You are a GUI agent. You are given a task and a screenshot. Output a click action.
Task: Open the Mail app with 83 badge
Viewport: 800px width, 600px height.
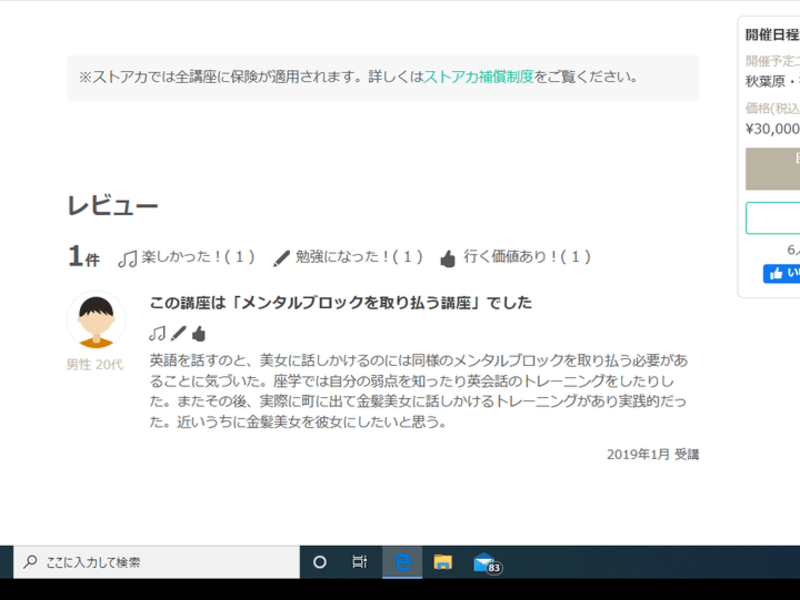point(485,562)
